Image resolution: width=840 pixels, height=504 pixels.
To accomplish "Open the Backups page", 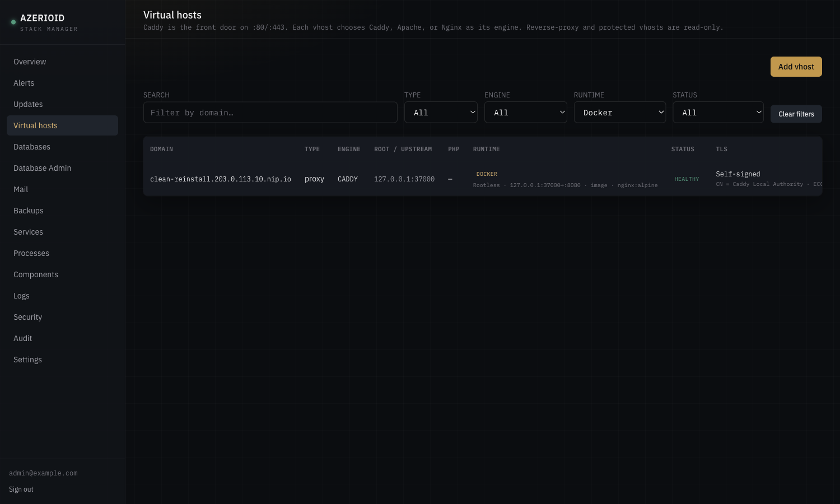I will [62, 211].
